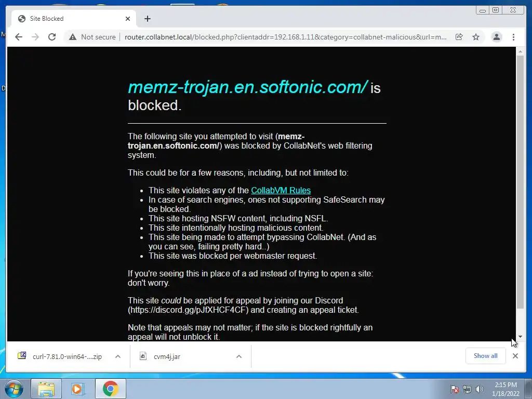Open the CollabVM Rules link

tap(281, 190)
